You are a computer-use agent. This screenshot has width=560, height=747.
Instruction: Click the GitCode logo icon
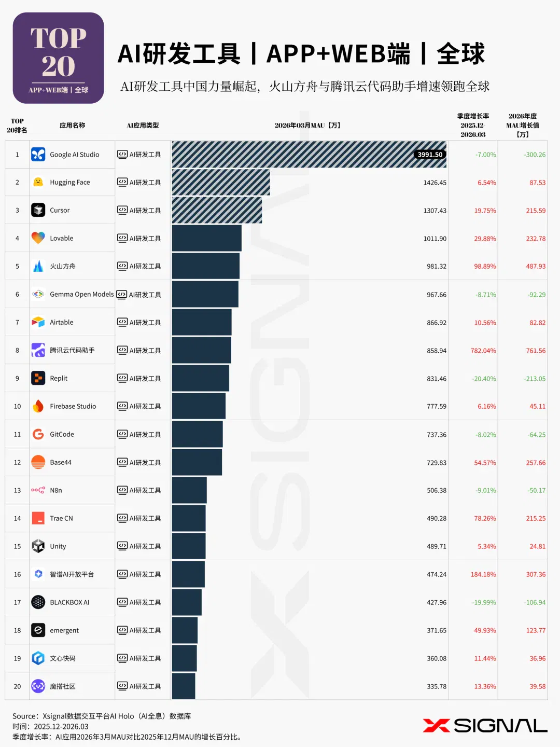(x=38, y=434)
